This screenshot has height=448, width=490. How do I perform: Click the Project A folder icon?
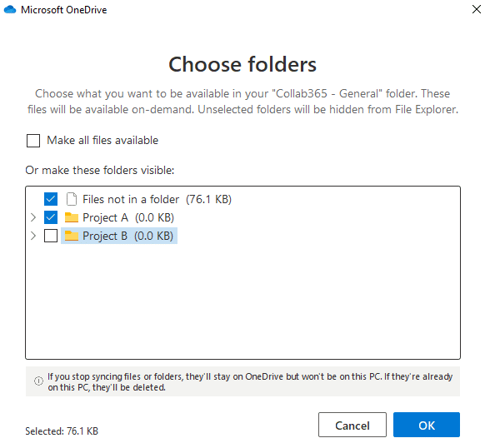(x=72, y=217)
